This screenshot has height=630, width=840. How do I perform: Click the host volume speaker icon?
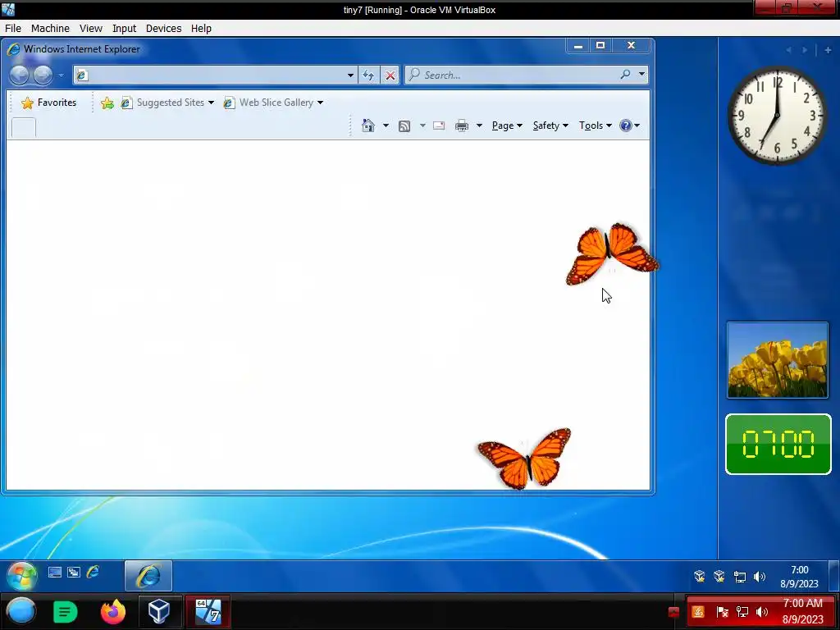pos(762,612)
